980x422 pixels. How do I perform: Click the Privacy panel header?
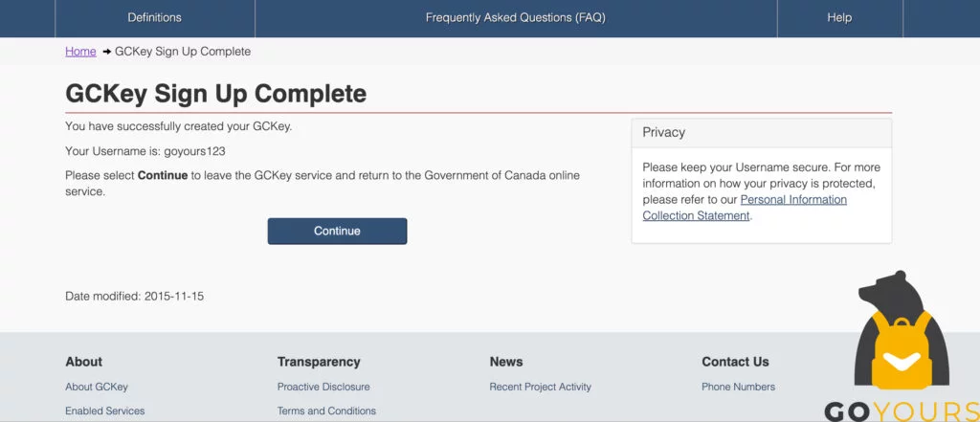(x=761, y=133)
